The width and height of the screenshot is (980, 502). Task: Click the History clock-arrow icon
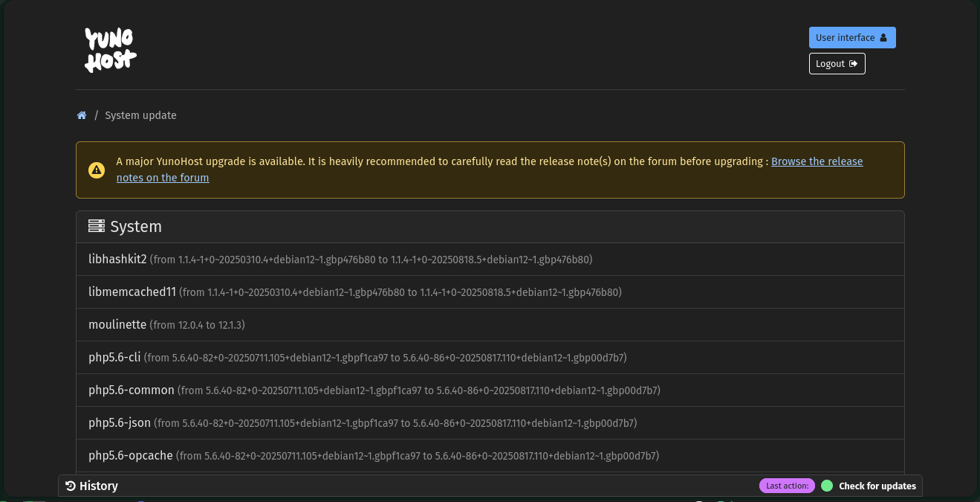point(71,486)
